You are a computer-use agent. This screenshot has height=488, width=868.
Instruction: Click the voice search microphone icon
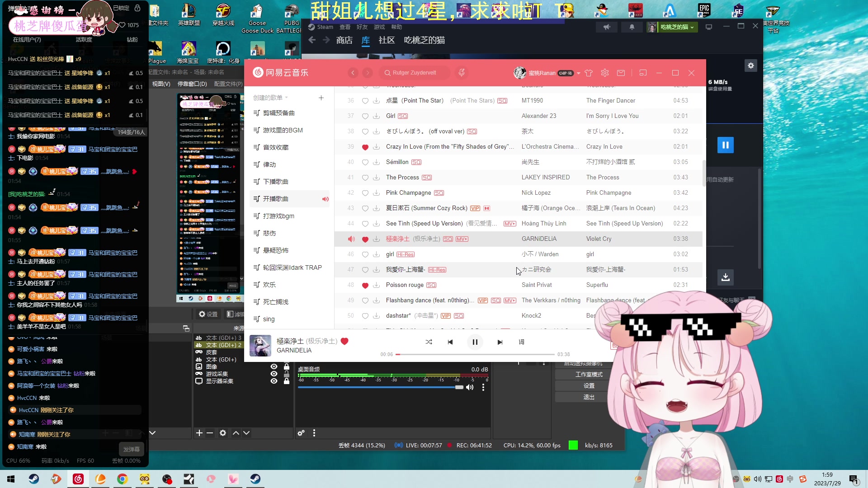(462, 73)
